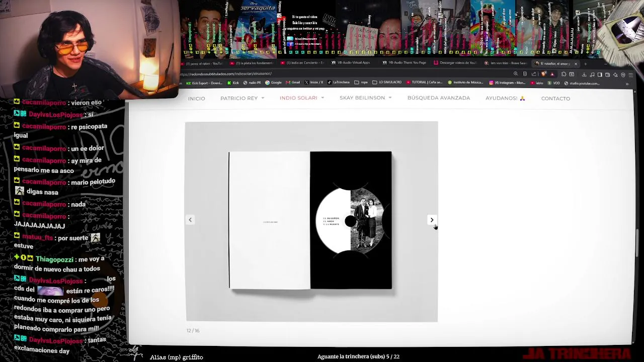
Task: Open the 'ropa' bookmark folder
Action: point(361,83)
